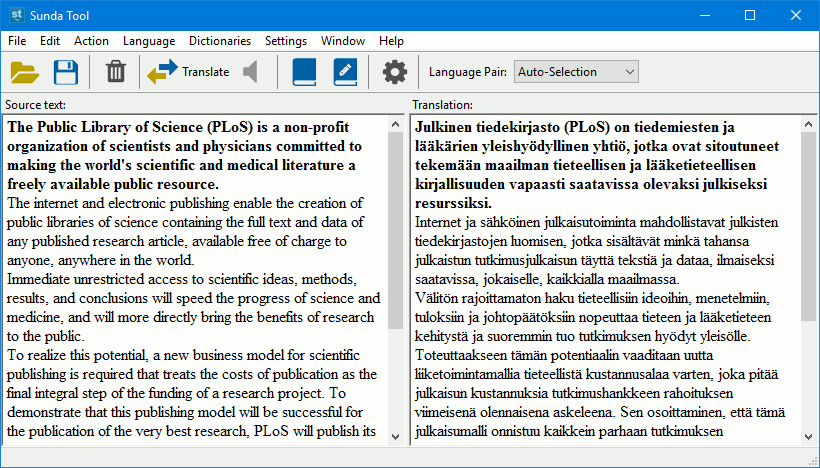Click the bold text 'Julkinen tiedekirjasto (PLoS)'
The width and height of the screenshot is (820, 468).
512,127
